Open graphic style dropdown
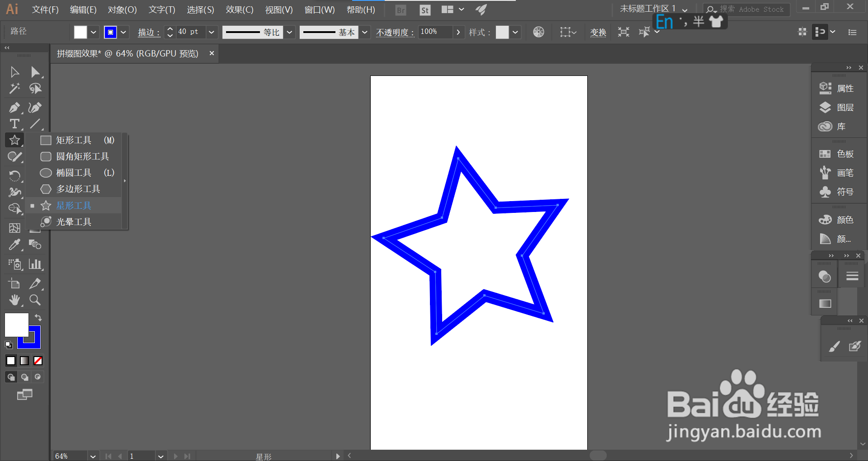The width and height of the screenshot is (868, 461). pyautogui.click(x=515, y=32)
